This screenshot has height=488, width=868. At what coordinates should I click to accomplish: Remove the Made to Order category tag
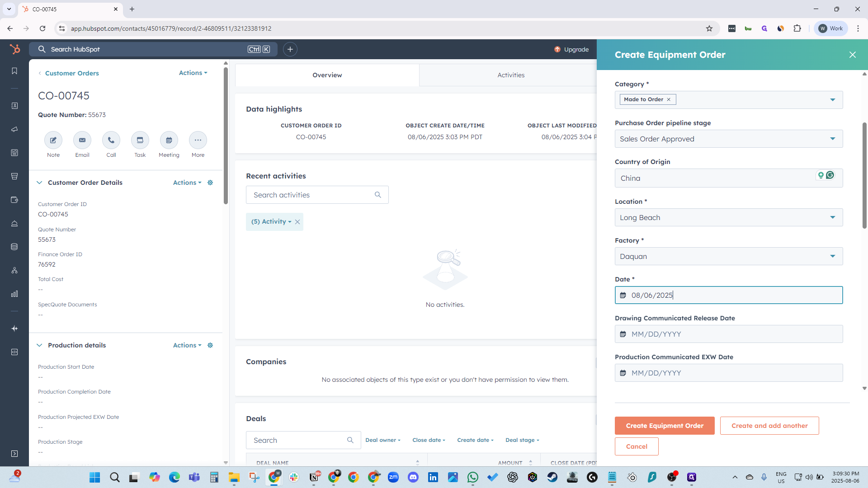tap(669, 99)
